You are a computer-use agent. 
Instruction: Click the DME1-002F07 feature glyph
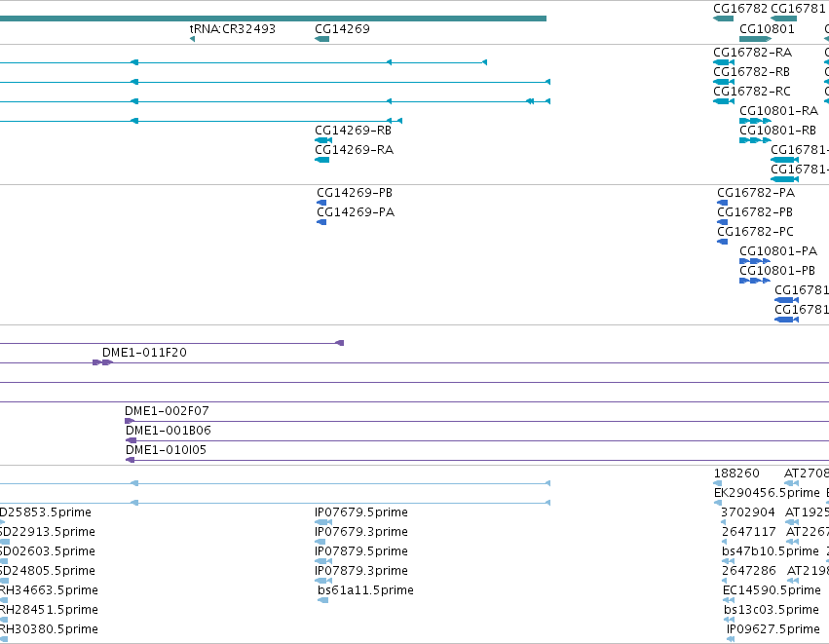(130, 421)
